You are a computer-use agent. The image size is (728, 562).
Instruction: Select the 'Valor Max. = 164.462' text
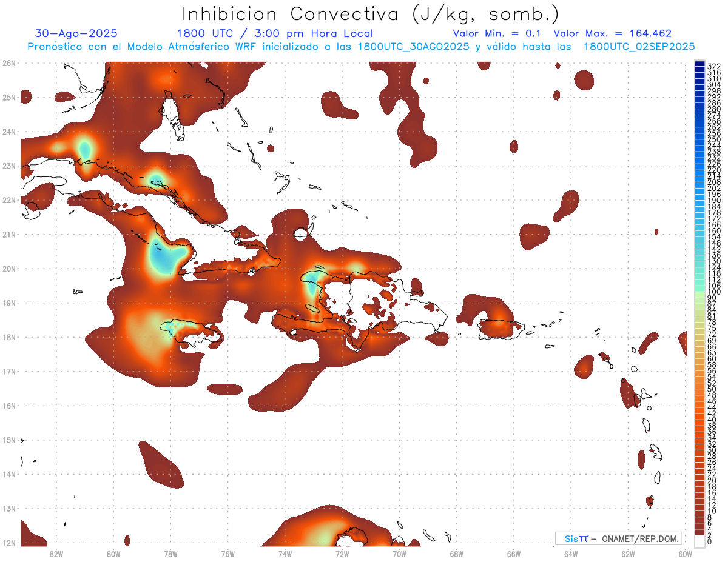coord(613,33)
